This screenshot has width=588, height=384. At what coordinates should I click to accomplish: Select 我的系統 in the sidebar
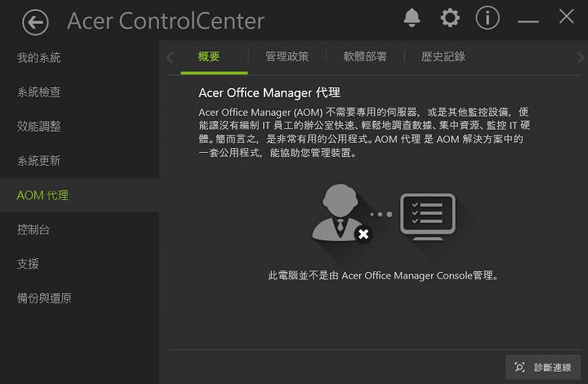39,58
